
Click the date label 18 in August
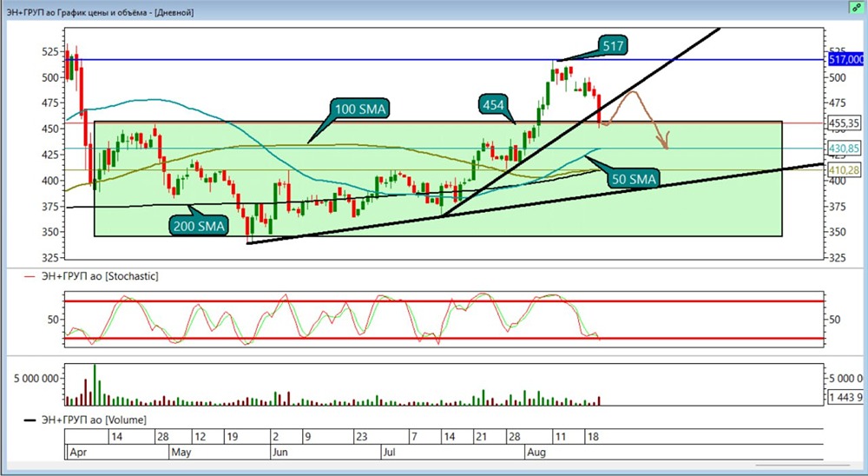point(592,437)
